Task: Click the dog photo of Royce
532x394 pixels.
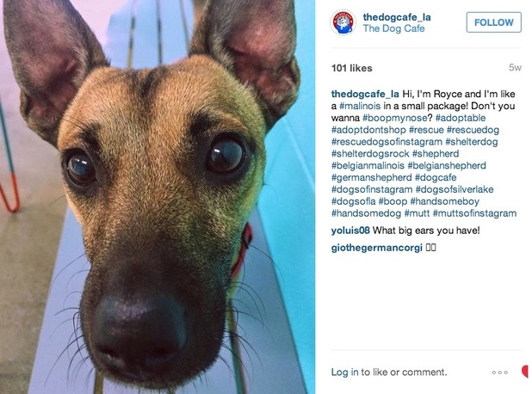Action: (158, 197)
